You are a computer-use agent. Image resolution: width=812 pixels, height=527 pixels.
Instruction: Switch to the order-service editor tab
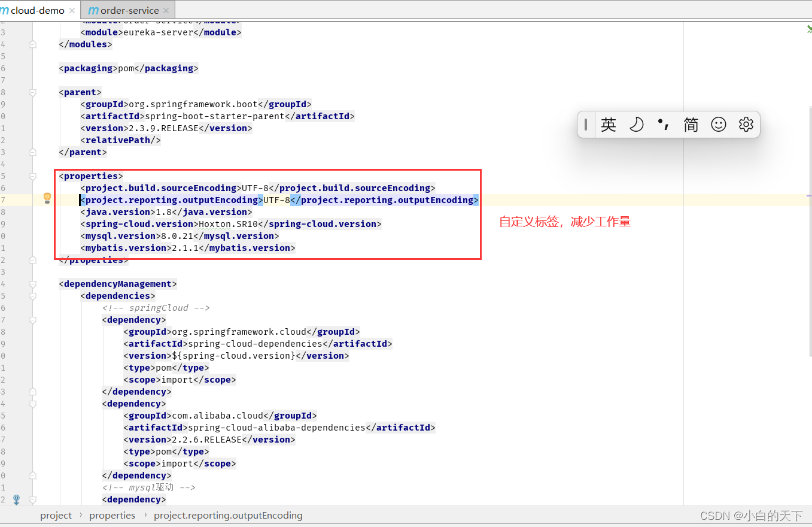(128, 10)
